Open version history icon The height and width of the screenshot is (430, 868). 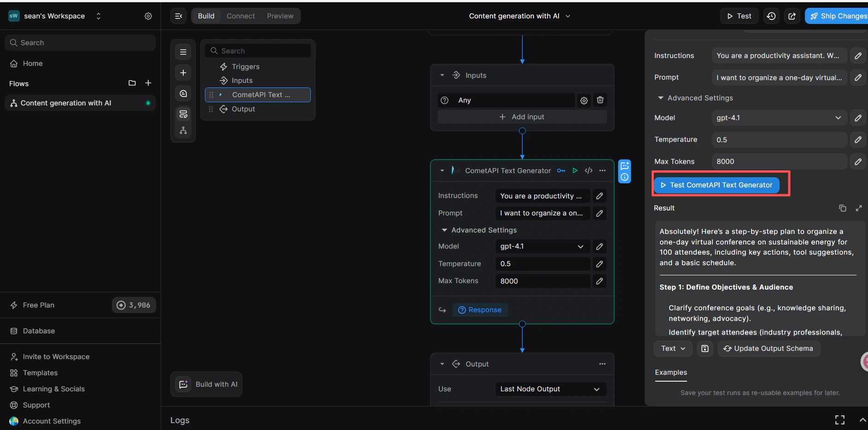point(771,16)
